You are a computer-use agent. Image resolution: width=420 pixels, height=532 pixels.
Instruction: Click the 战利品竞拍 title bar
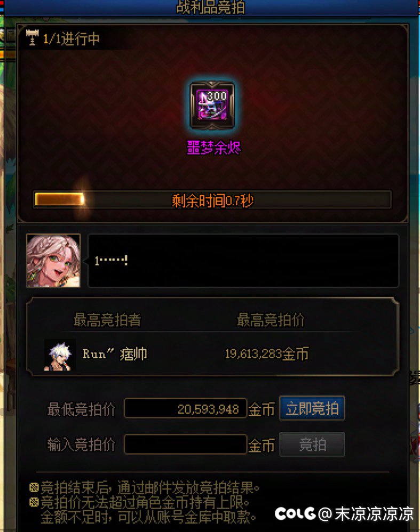tap(211, 7)
